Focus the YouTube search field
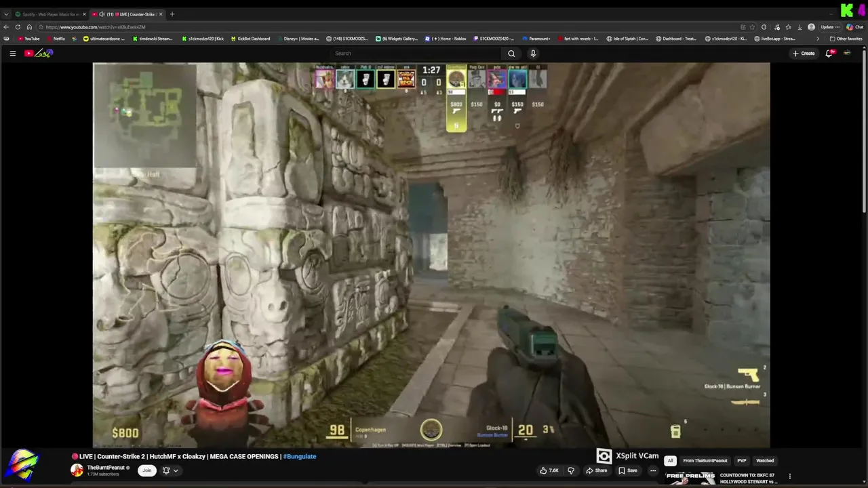Screen dimensions: 868x488 pyautogui.click(x=416, y=54)
